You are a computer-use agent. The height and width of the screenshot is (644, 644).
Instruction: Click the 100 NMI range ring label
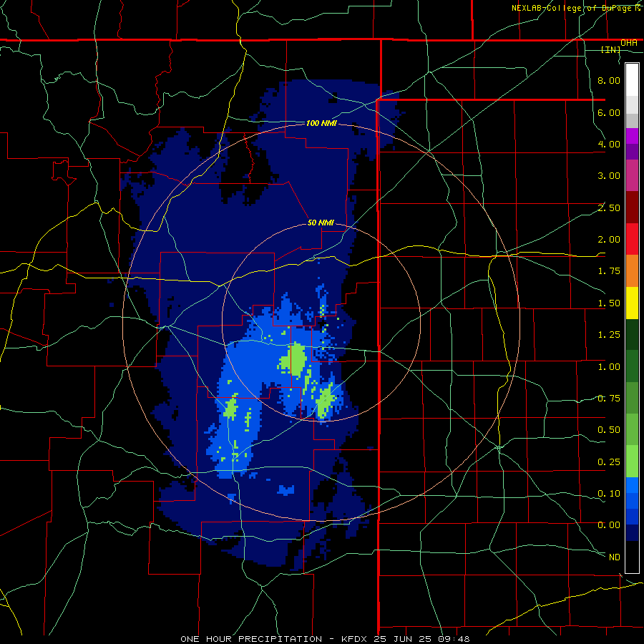(x=321, y=123)
